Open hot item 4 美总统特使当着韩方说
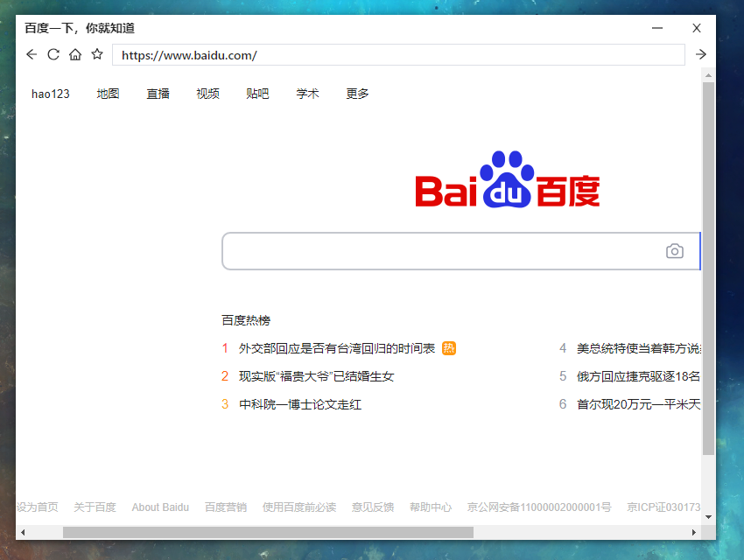 (x=638, y=348)
